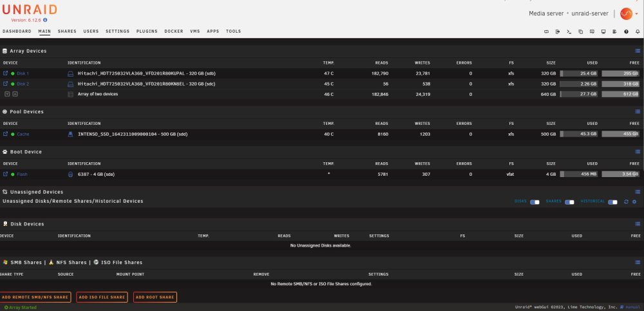Click the drive icon beside the sdb Hitachi disk
The height and width of the screenshot is (311, 644).
click(70, 73)
